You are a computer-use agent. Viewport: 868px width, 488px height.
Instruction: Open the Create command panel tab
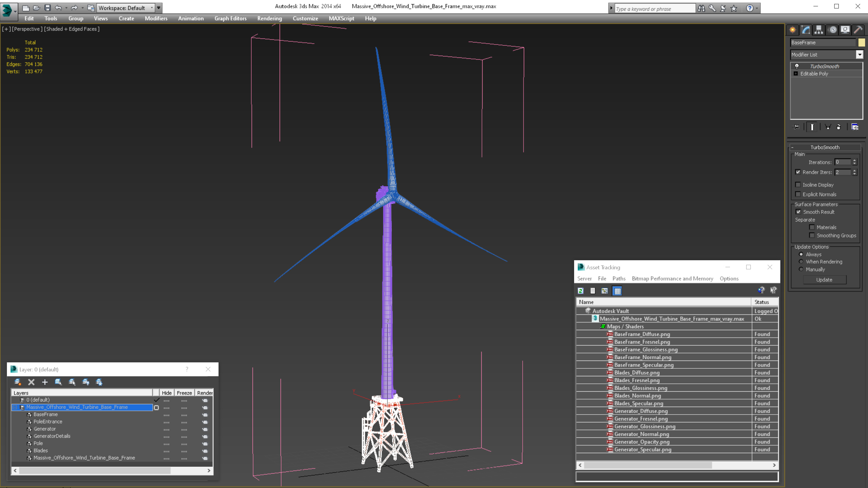793,30
